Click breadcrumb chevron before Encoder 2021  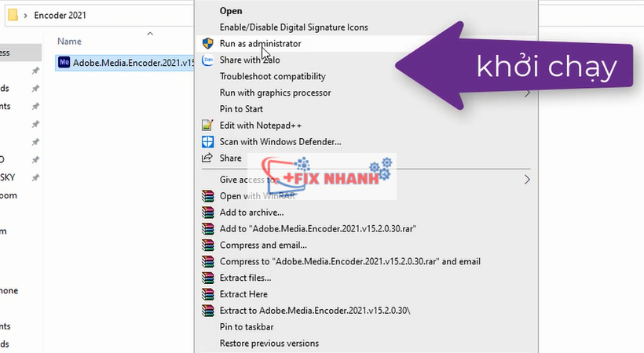tap(25, 16)
